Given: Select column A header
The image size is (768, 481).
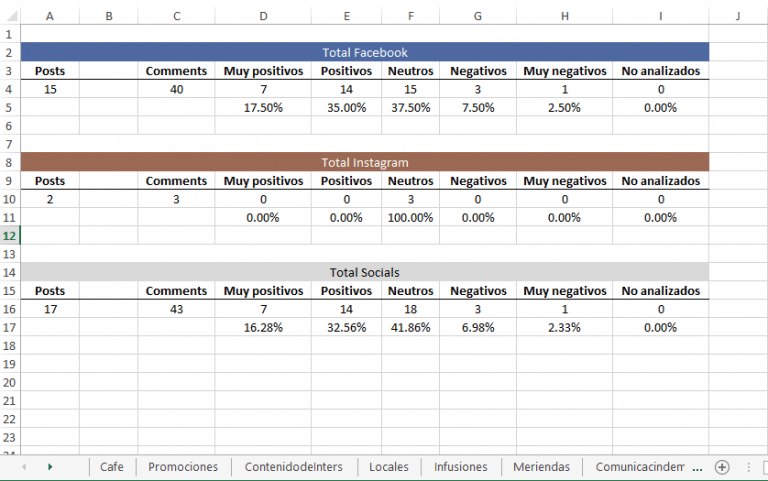Looking at the screenshot, I should click(50, 16).
